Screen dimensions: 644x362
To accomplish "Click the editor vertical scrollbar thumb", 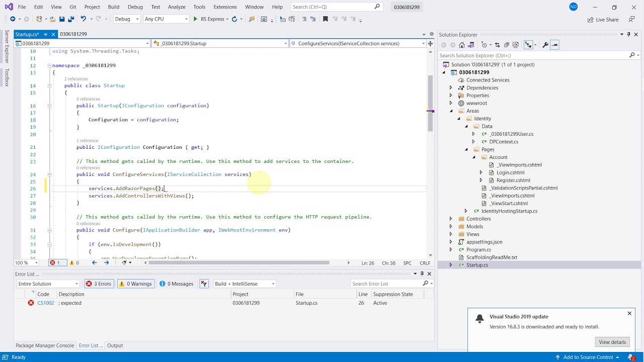I will [x=430, y=103].
